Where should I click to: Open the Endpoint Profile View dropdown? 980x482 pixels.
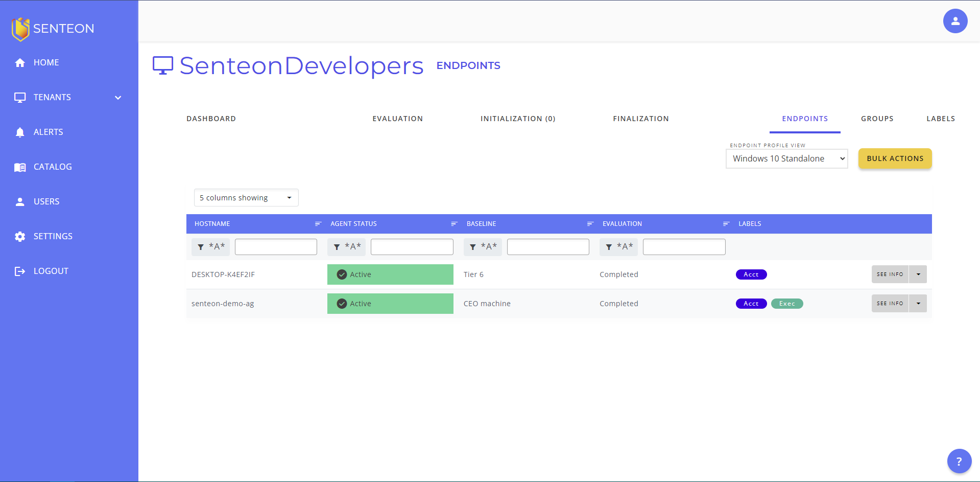[786, 158]
